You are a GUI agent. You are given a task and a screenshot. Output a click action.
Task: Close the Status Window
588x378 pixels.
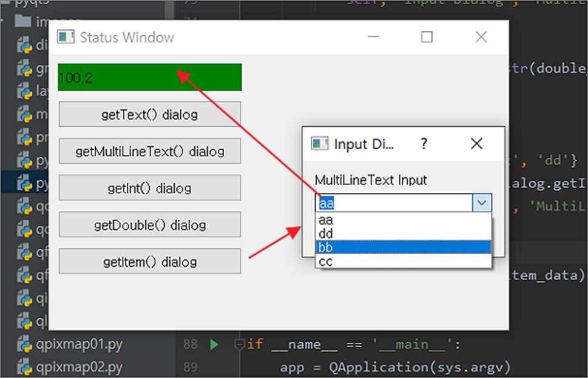(481, 37)
